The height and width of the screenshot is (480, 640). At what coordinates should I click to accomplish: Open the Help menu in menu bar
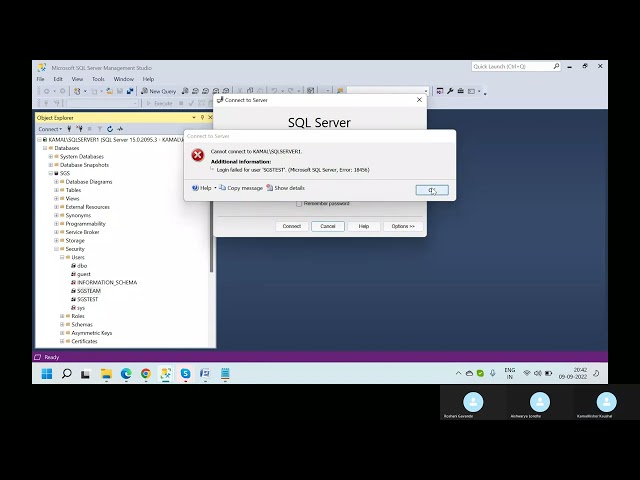[148, 79]
